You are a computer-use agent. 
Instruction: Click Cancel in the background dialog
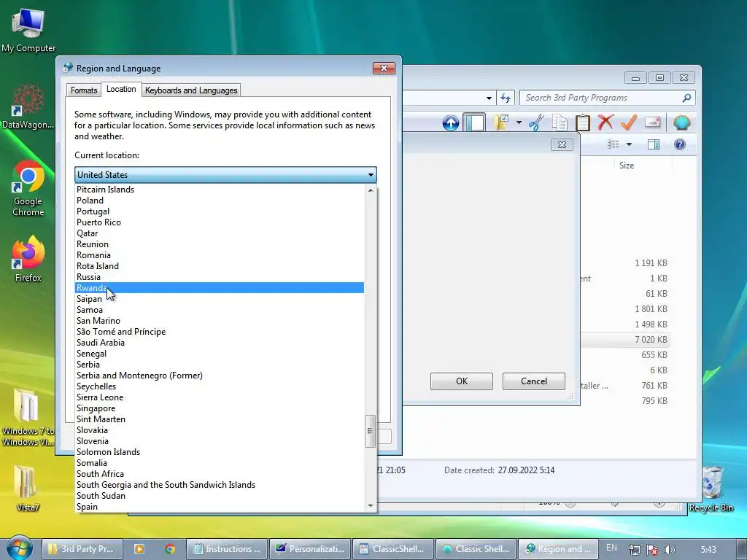point(533,381)
